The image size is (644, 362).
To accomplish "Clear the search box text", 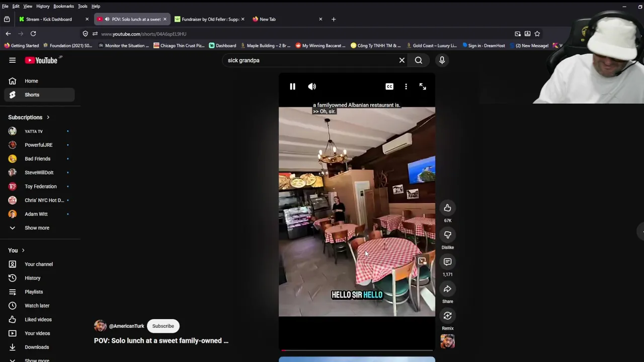I will click(401, 60).
